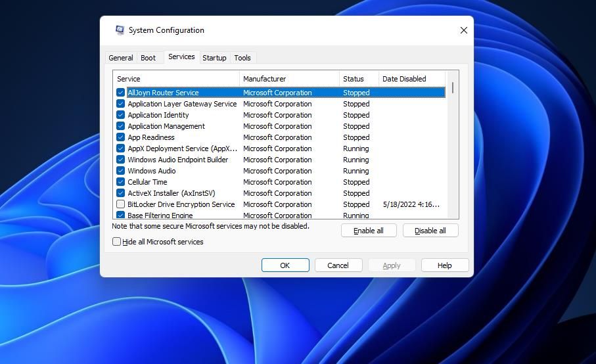Click Stopped status of Application Layer Gateway
The image size is (596, 364).
pos(356,104)
